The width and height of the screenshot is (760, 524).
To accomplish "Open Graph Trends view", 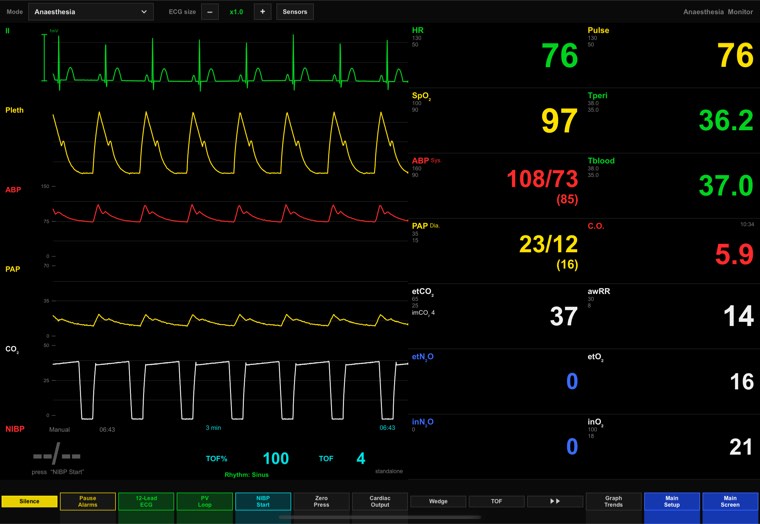I will (x=614, y=501).
